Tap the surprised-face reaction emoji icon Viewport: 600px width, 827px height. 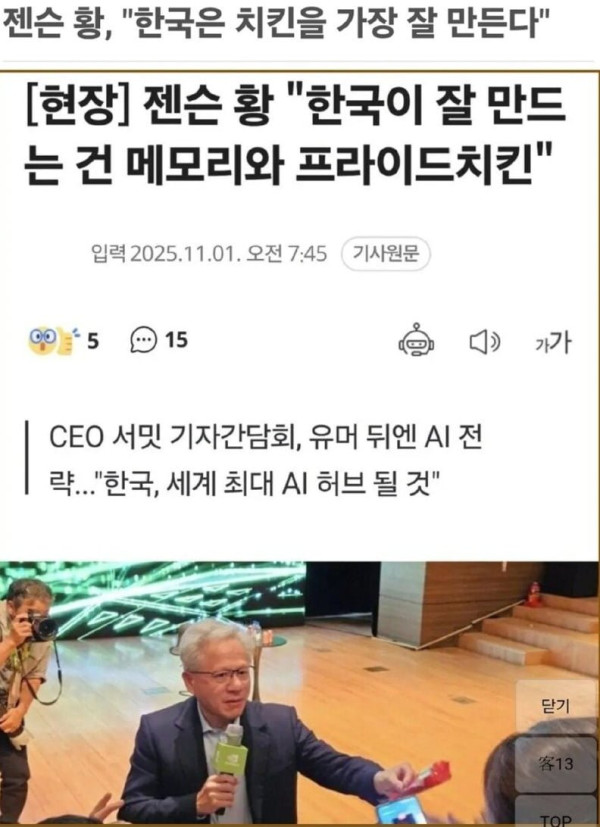(x=42, y=340)
